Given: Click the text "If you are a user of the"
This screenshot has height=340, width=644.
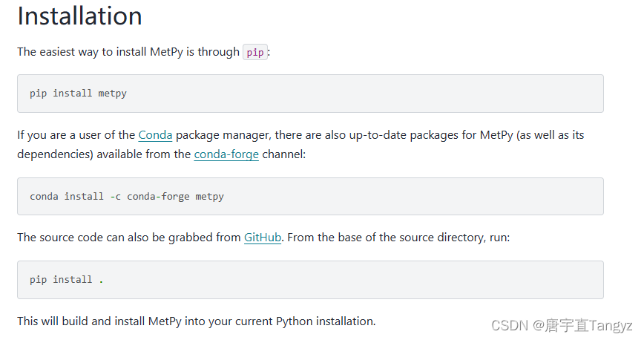Looking at the screenshot, I should coord(76,135).
